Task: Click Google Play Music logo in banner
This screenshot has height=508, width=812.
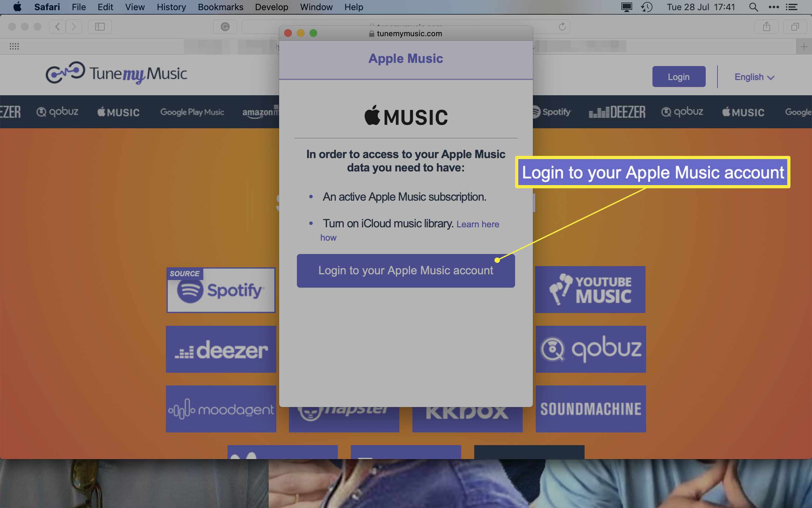Action: [x=192, y=112]
